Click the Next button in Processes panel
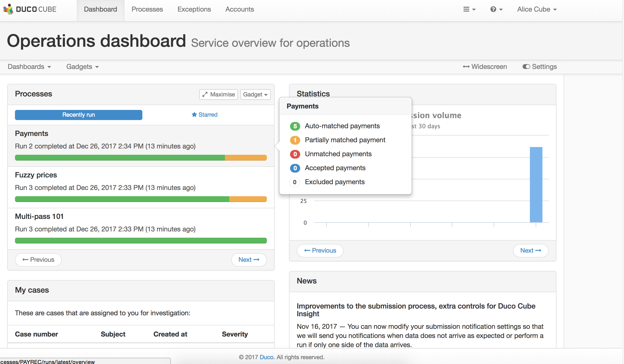 249,260
